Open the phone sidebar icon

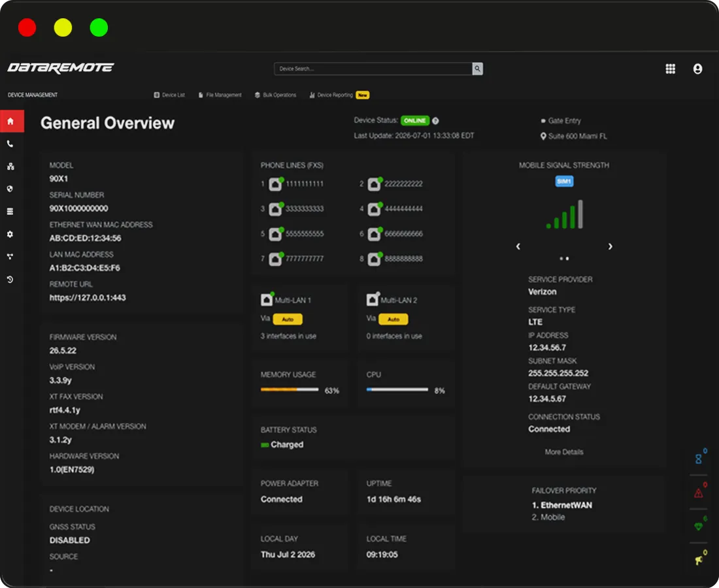click(10, 144)
